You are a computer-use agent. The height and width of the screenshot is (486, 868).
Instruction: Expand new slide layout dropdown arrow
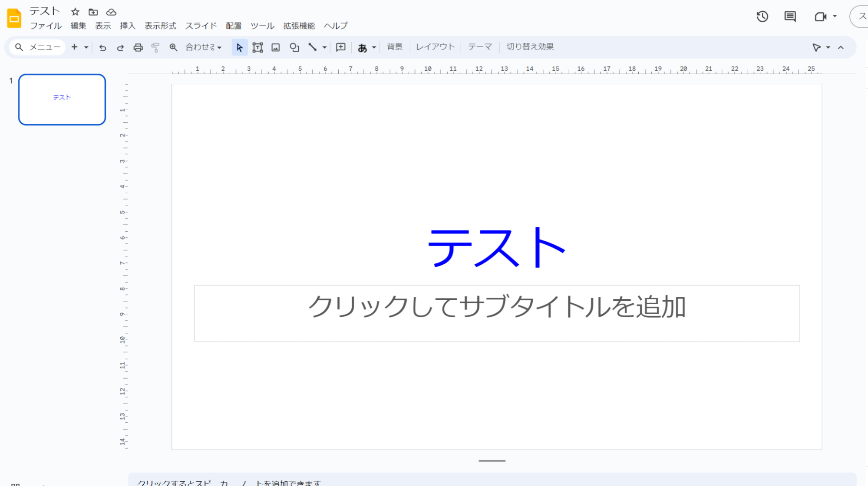click(x=86, y=47)
